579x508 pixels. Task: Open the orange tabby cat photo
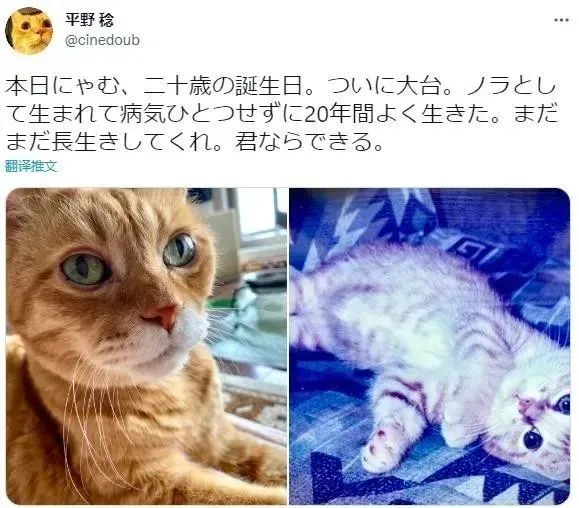click(147, 346)
